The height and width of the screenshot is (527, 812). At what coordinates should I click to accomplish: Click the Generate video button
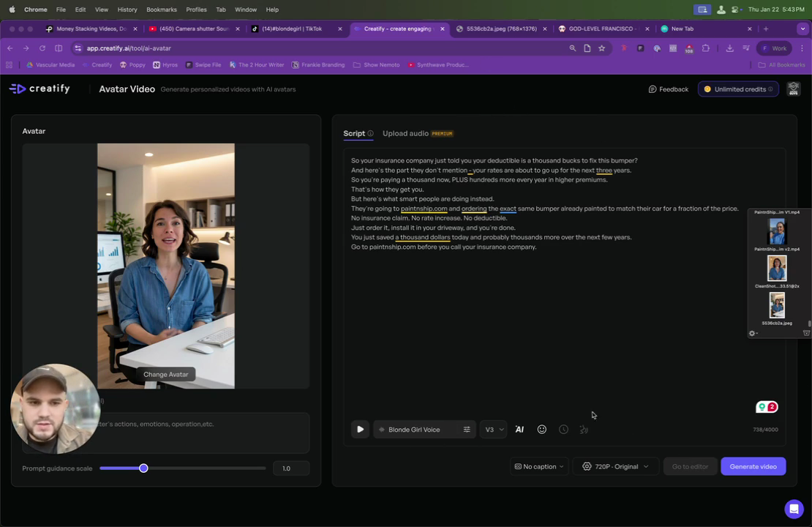753,466
